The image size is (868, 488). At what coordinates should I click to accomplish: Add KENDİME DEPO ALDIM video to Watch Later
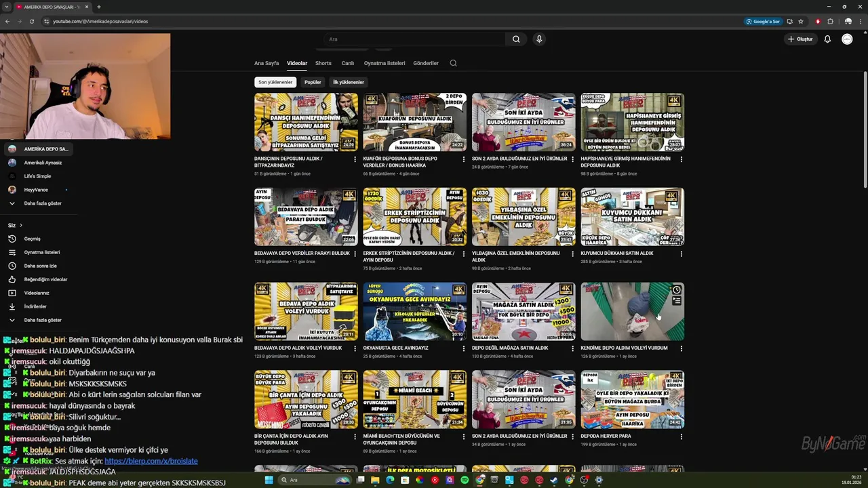(676, 290)
